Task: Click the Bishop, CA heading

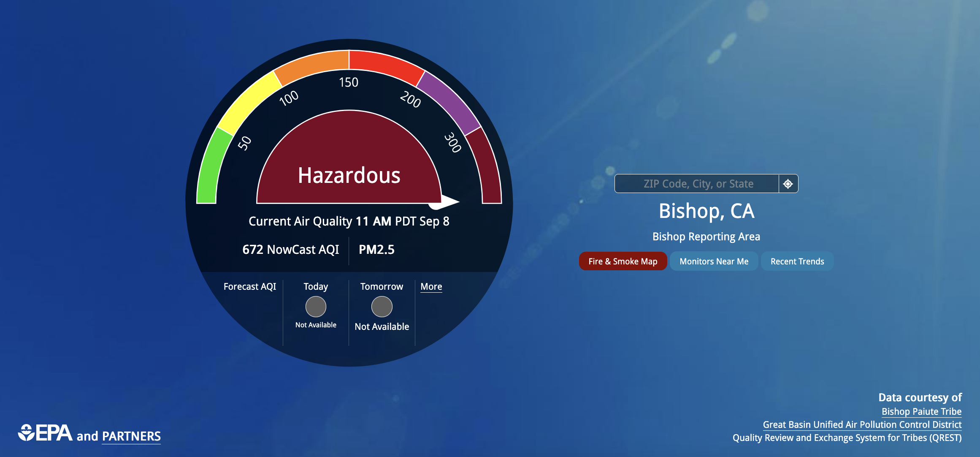Action: click(707, 211)
